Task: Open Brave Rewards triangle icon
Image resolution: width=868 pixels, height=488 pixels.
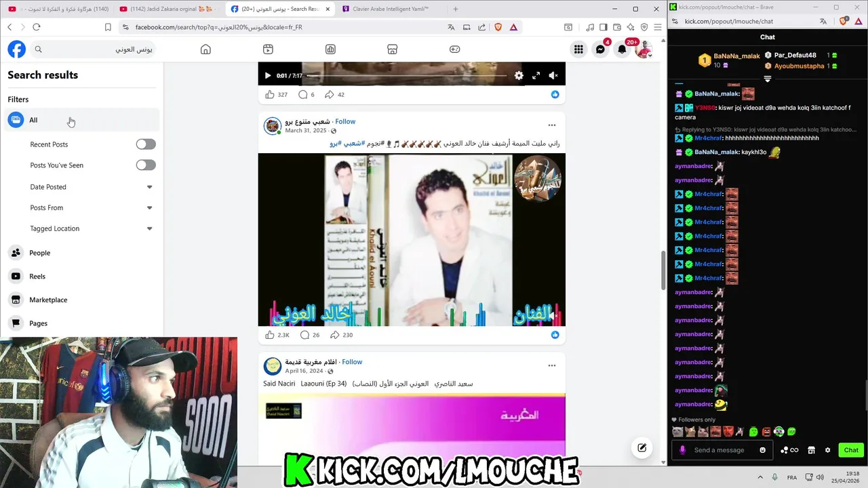Action: point(513,27)
